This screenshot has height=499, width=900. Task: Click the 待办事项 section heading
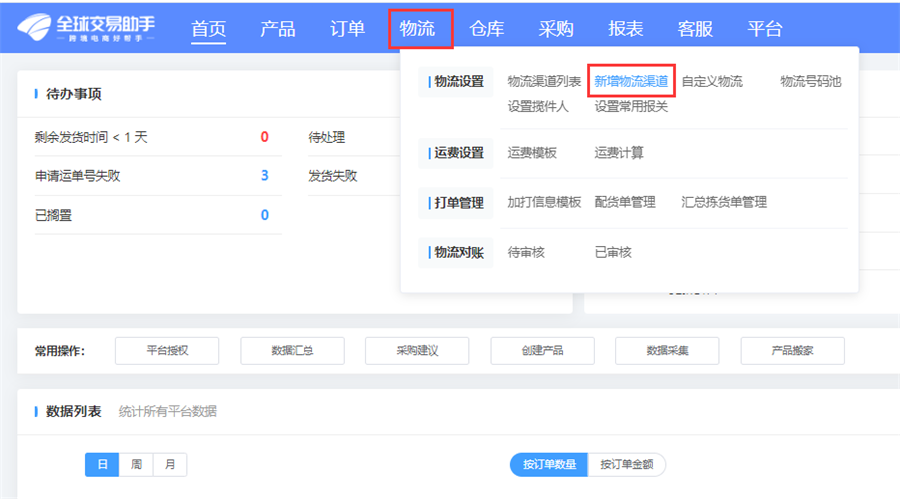[x=73, y=94]
